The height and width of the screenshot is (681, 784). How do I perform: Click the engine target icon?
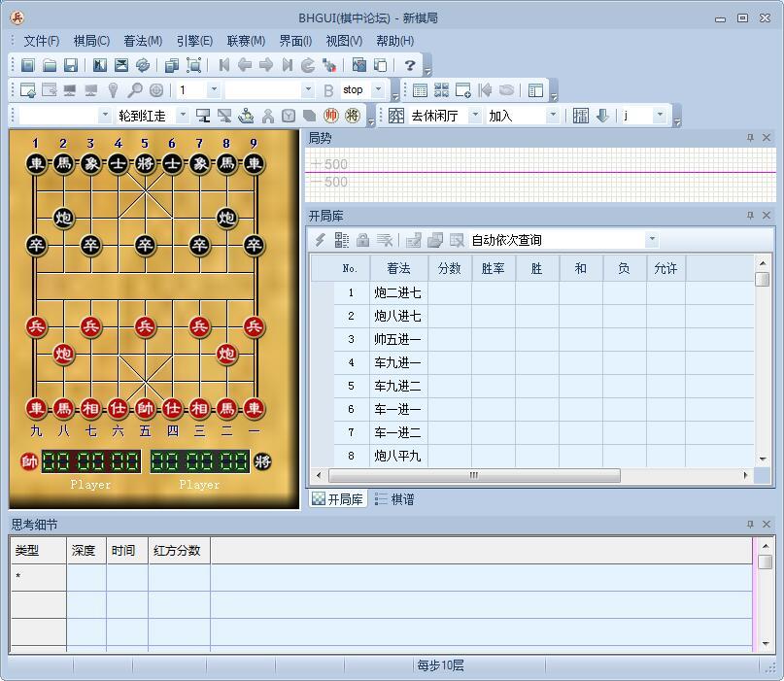[x=156, y=90]
